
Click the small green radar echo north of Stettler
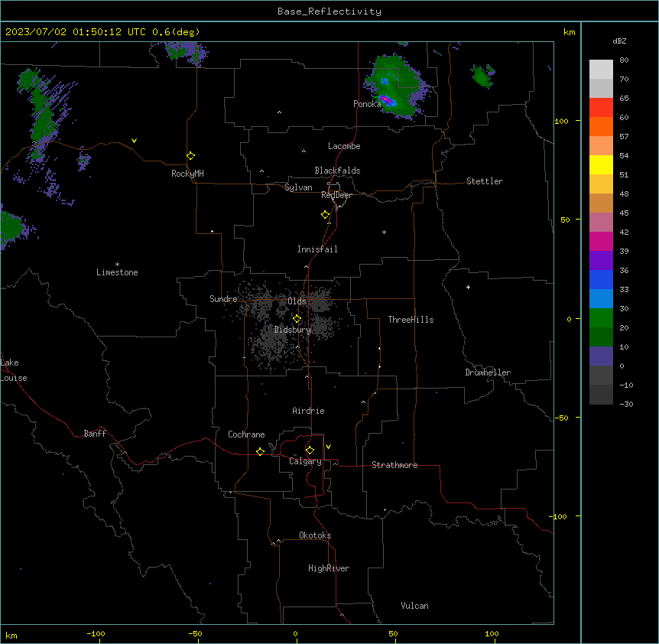point(482,76)
